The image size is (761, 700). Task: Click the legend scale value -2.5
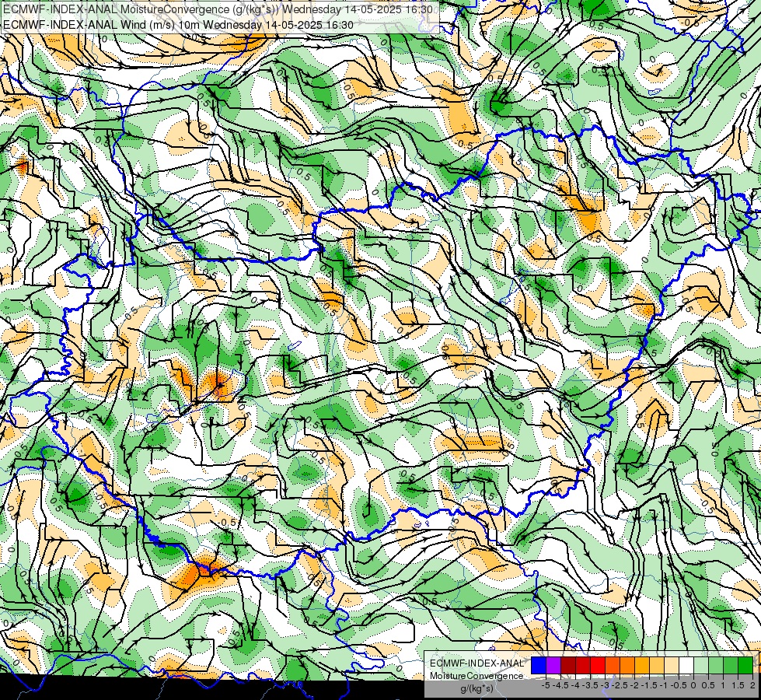click(x=620, y=685)
